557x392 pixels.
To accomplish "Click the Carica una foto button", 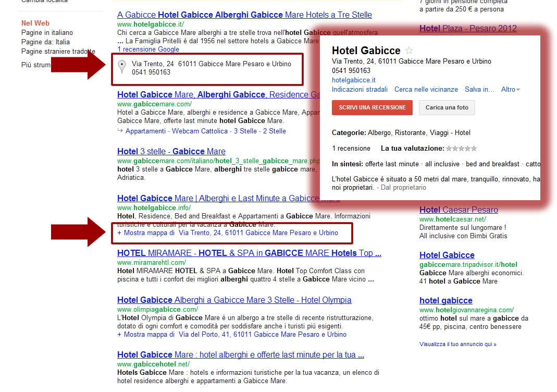I will pos(447,108).
